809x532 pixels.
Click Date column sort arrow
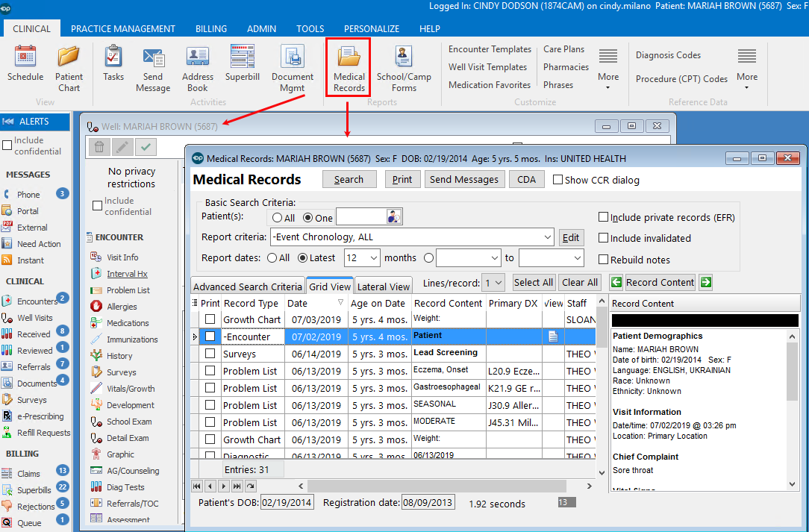(x=340, y=302)
